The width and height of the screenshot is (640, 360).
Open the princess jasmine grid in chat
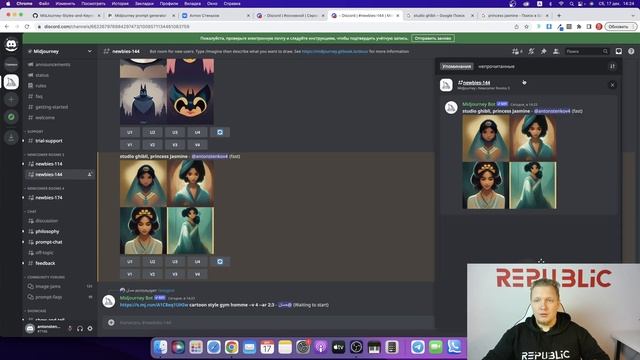[167, 207]
